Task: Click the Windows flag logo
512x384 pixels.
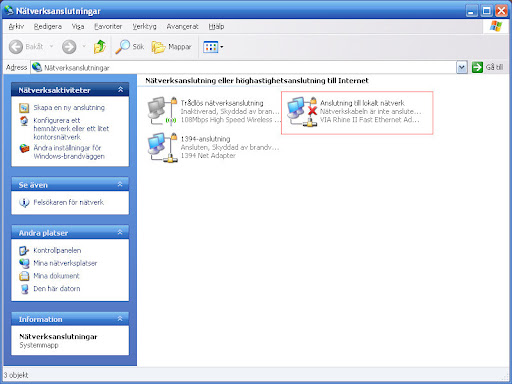Action: (496, 26)
